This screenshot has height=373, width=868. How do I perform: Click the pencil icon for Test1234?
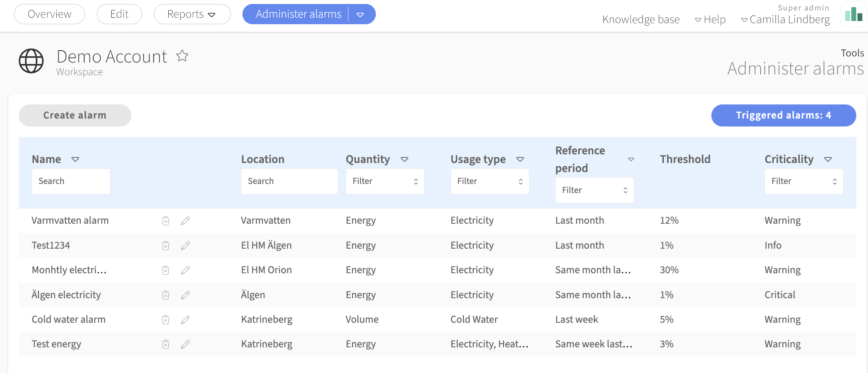[x=185, y=245]
